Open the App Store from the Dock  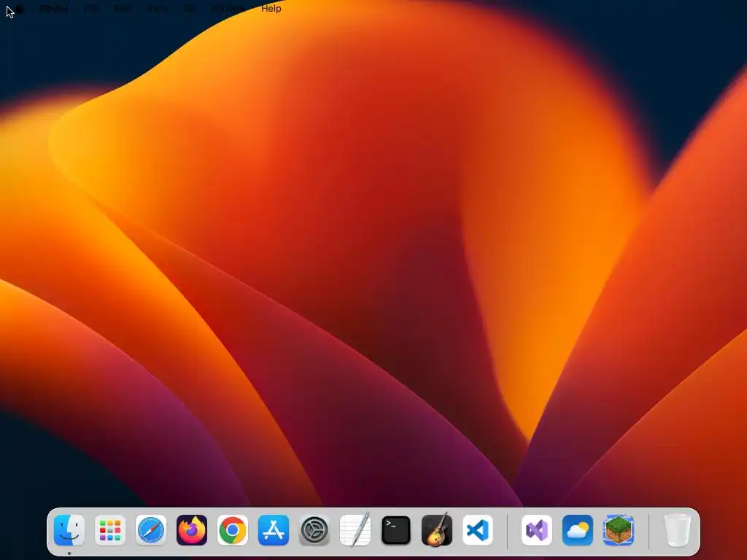click(274, 530)
